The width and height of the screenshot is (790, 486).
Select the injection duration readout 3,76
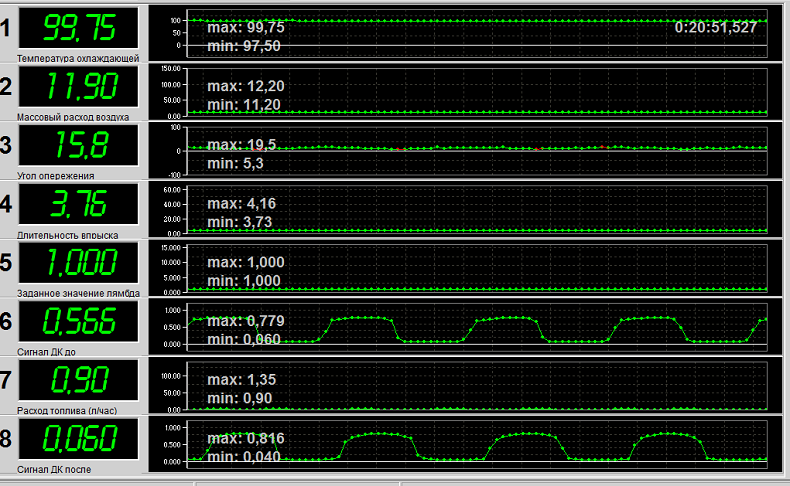pos(79,204)
